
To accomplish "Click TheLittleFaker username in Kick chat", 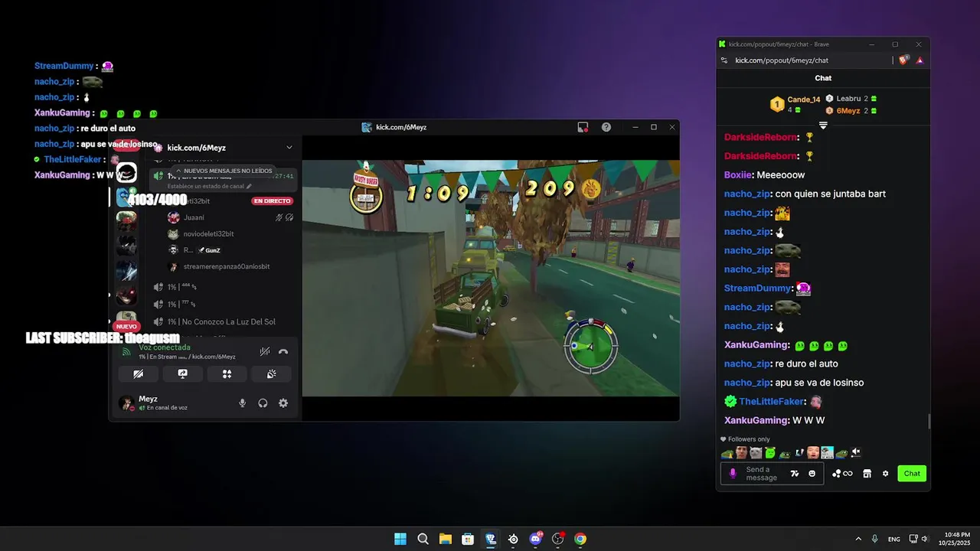I will coord(772,401).
